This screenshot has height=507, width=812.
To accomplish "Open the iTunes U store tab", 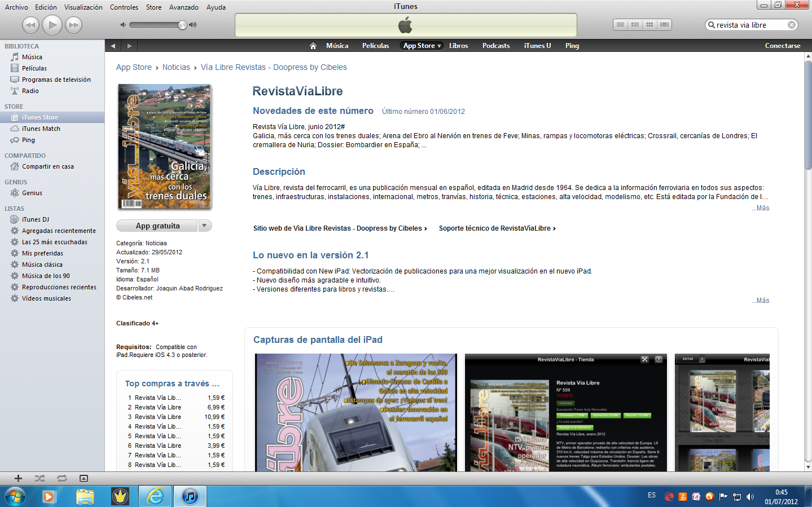I will click(537, 46).
